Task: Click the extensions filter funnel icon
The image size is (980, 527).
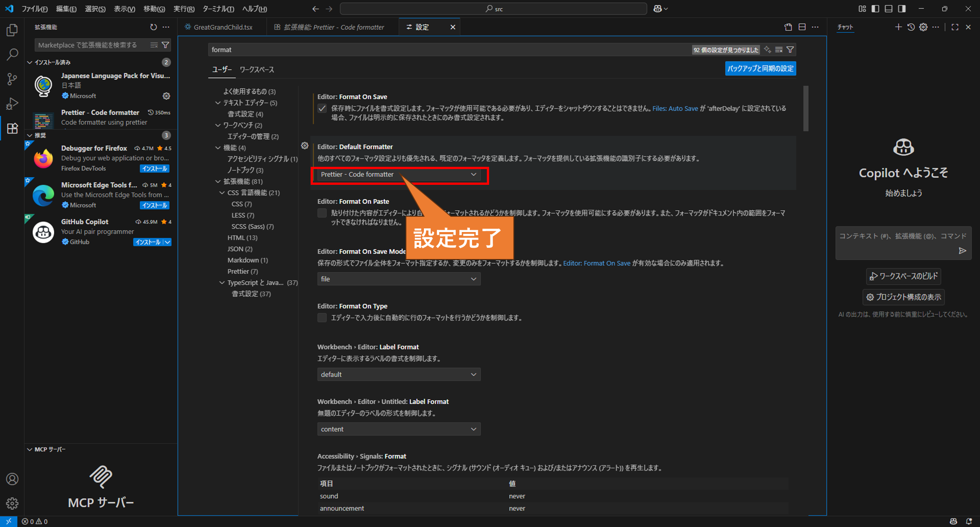Action: coord(165,45)
